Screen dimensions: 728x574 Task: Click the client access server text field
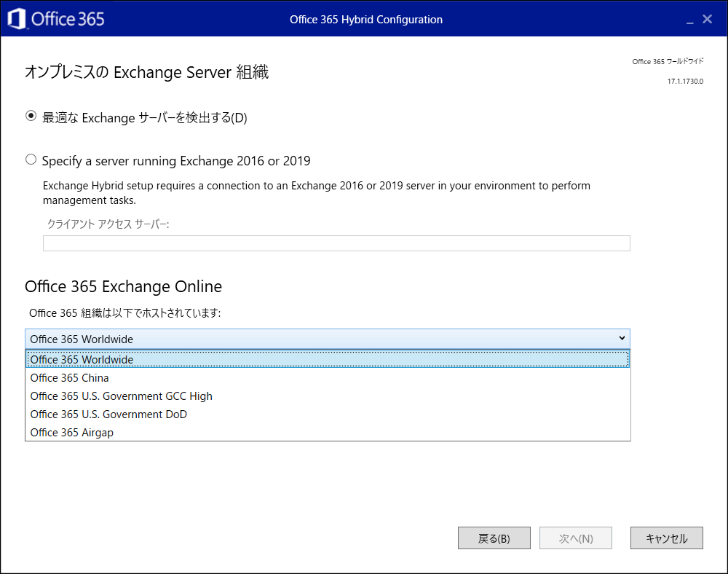(336, 243)
